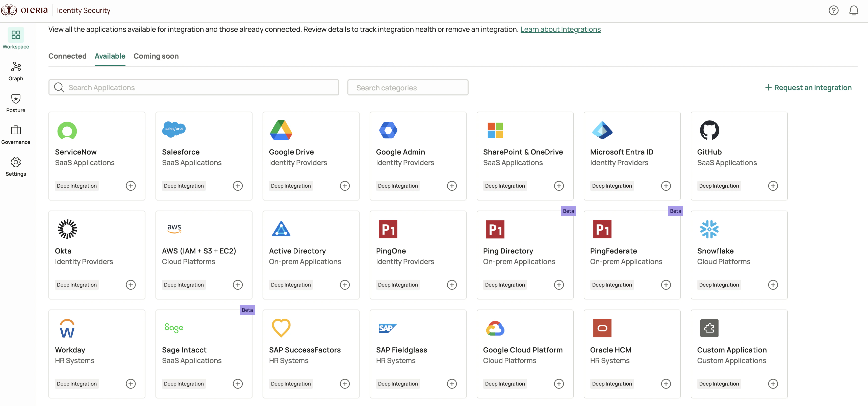
Task: Click the search magnifier icon
Action: (59, 87)
